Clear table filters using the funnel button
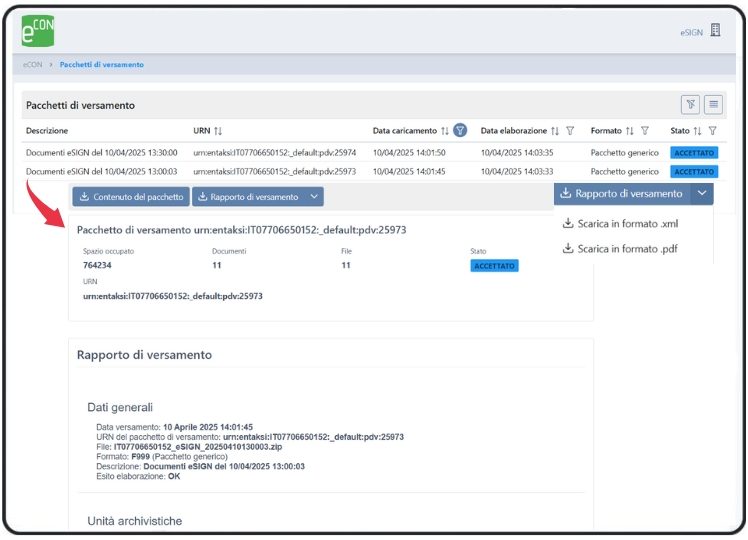This screenshot has height=540, width=748. tap(690, 104)
